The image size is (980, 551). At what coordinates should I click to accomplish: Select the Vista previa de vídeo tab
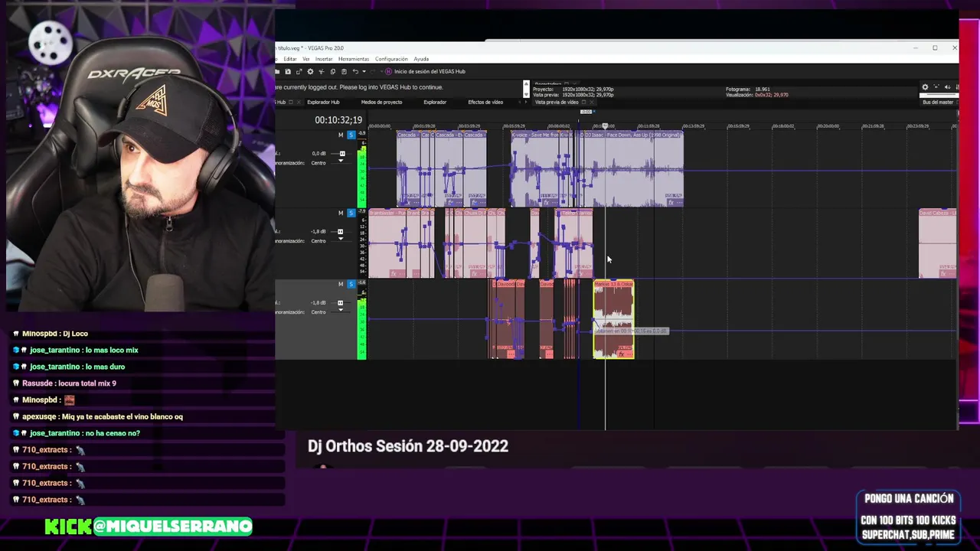(x=557, y=102)
